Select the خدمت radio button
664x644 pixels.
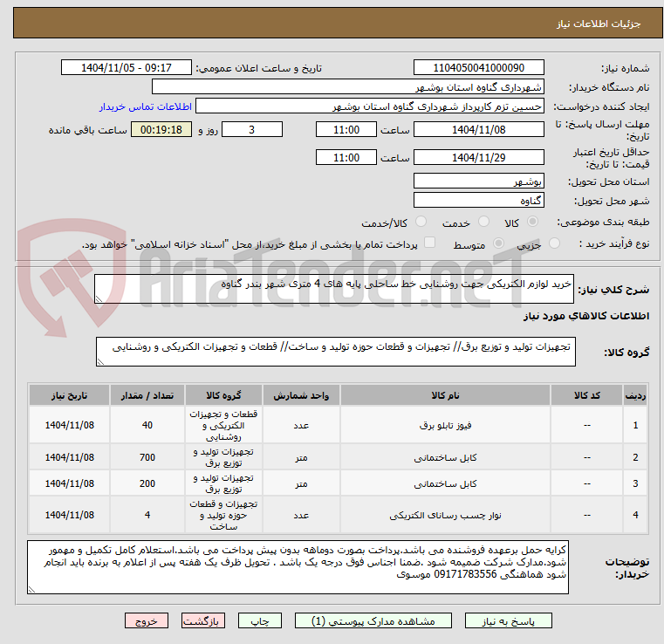click(x=483, y=222)
